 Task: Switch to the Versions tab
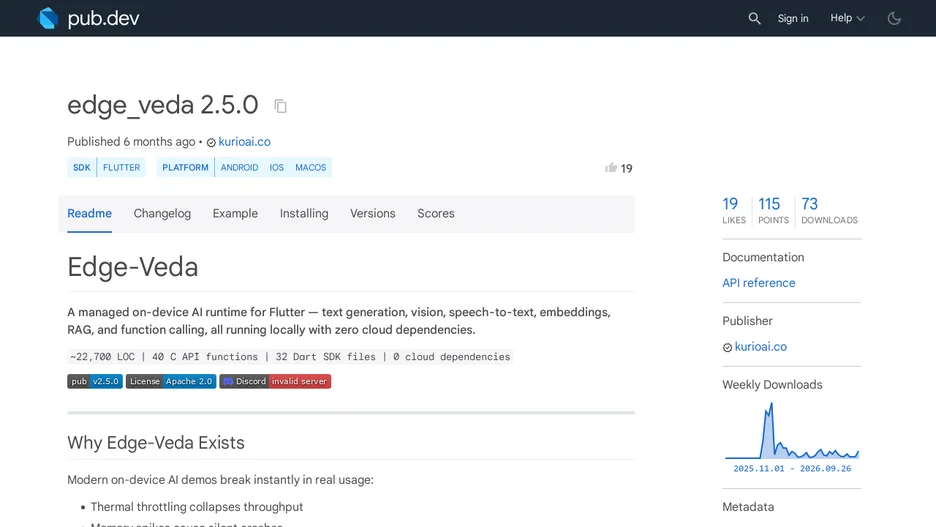pos(372,214)
